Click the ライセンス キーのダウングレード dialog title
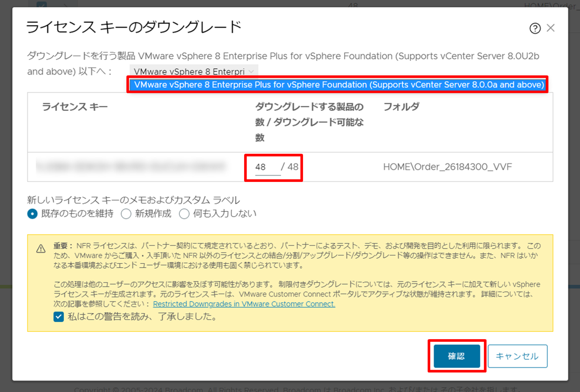 [134, 27]
